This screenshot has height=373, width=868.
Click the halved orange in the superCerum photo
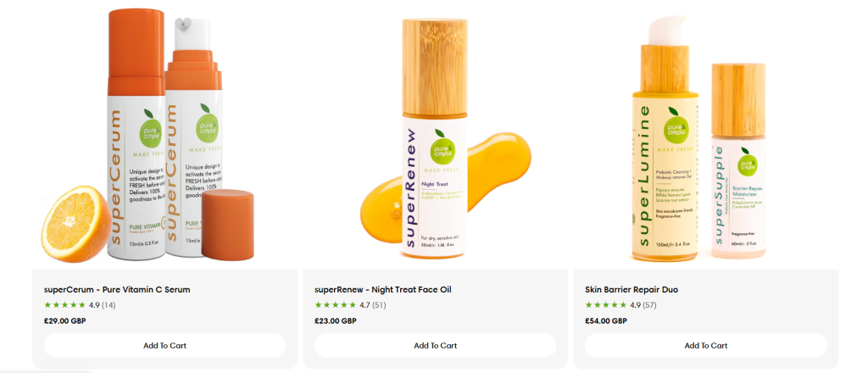pyautogui.click(x=75, y=224)
